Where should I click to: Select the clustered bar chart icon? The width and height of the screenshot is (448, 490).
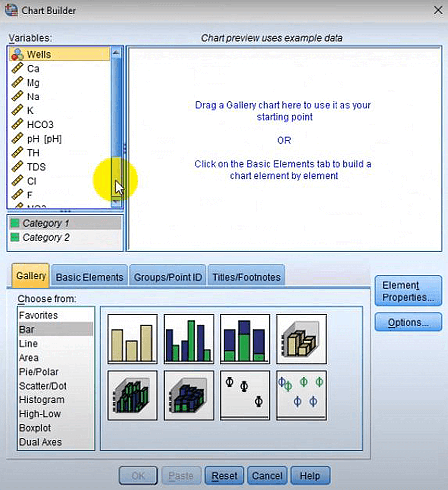[x=188, y=339]
